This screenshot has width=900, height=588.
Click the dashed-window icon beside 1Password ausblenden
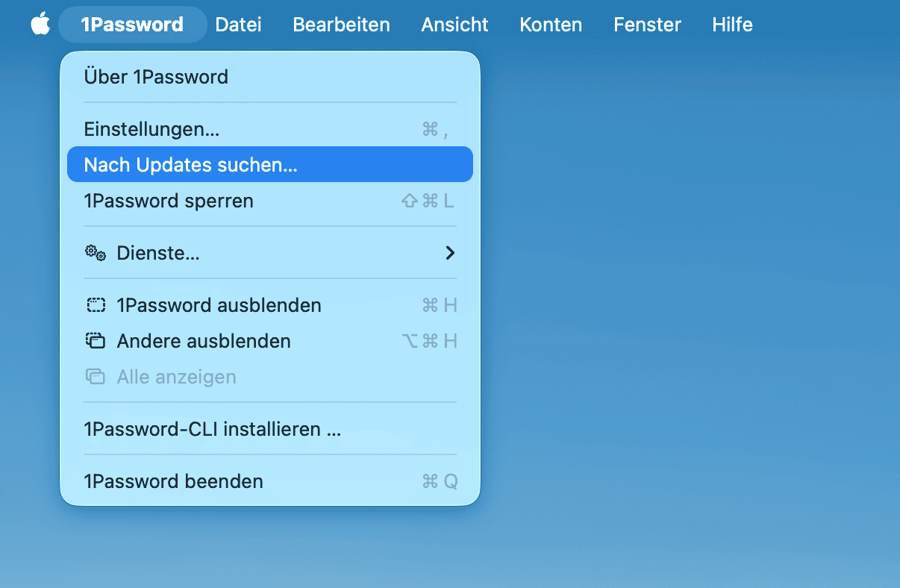[96, 304]
